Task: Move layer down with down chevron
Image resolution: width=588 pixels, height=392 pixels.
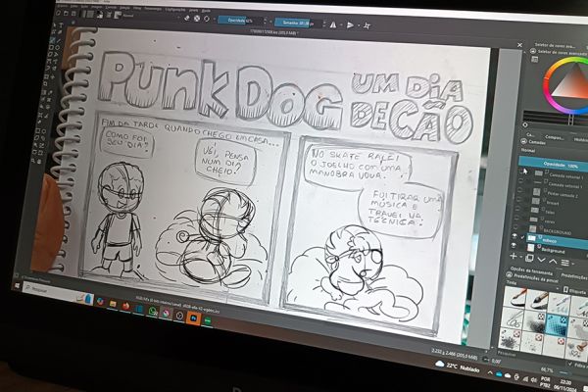Action: 541,260
